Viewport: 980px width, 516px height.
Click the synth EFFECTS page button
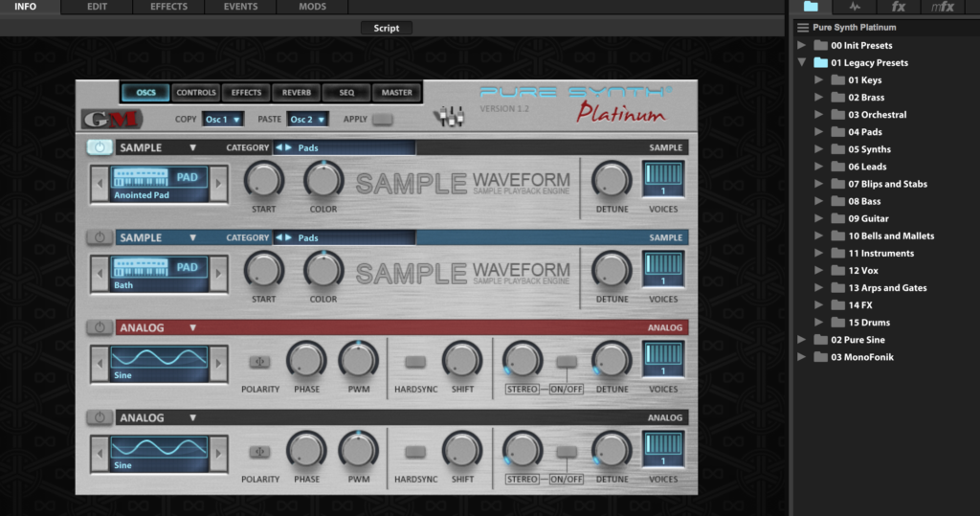[x=246, y=93]
